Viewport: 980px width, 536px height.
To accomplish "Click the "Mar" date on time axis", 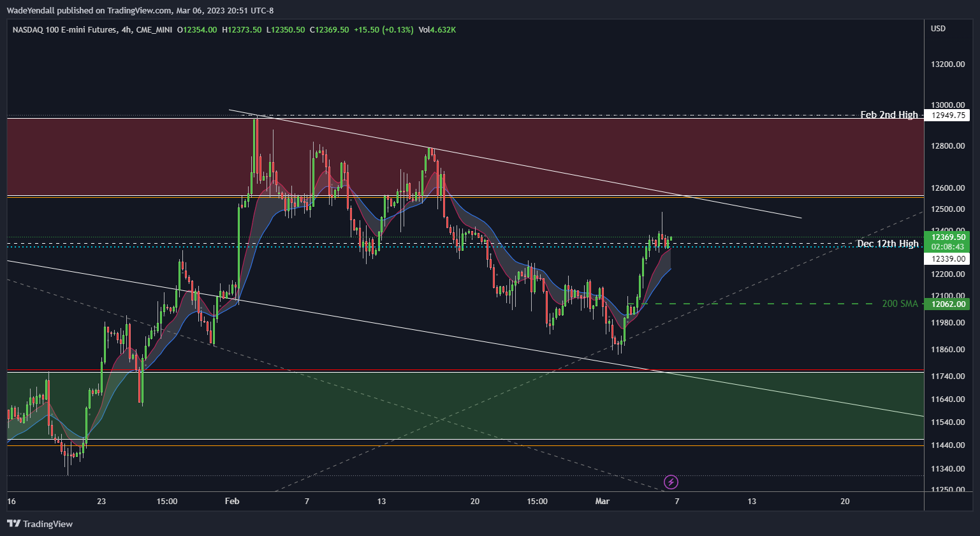I will 602,502.
